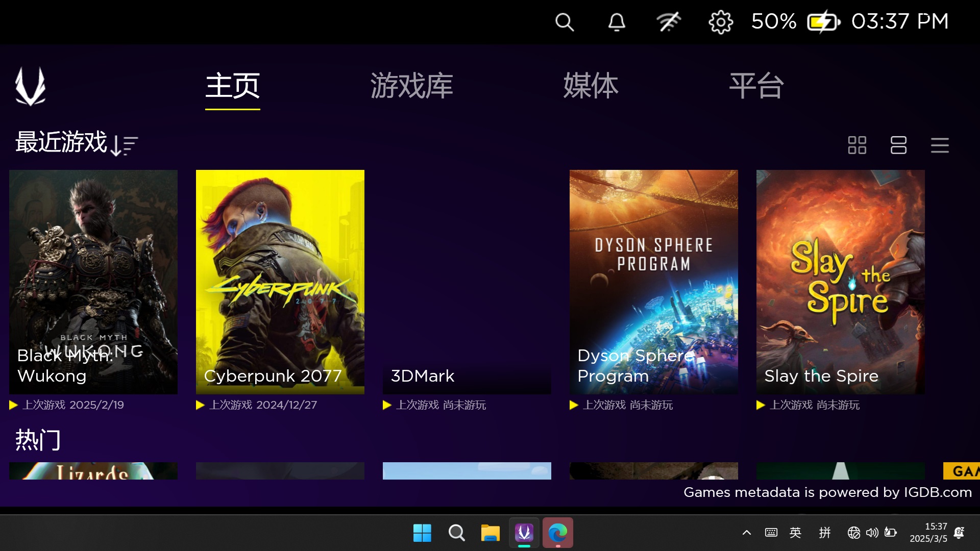Open volume speaker tray icon

(x=872, y=533)
